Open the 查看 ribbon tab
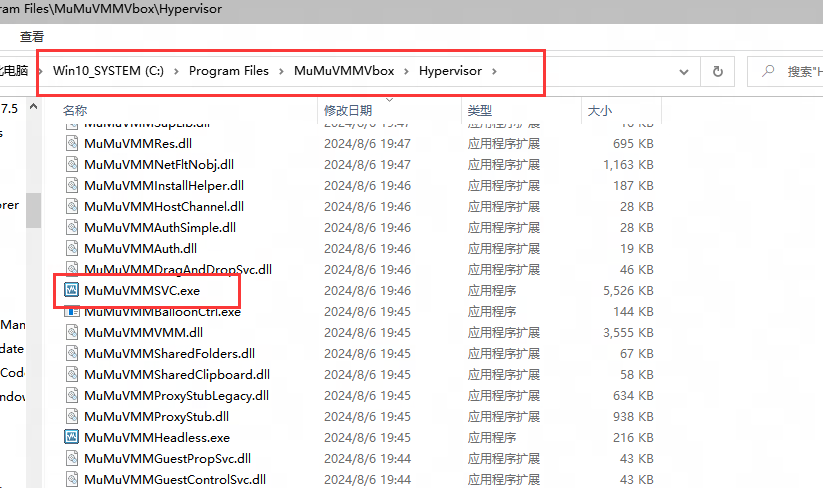The image size is (823, 488). pos(32,37)
